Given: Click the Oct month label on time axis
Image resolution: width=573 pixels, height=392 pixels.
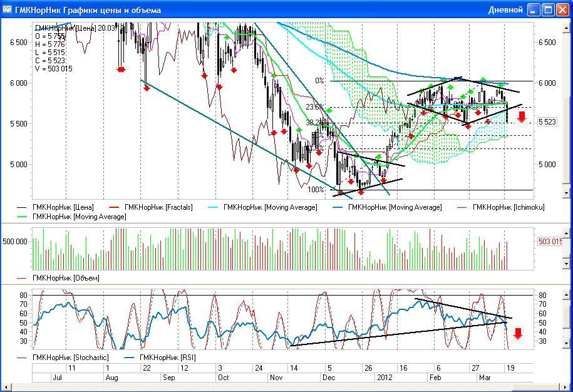Looking at the screenshot, I should (224, 378).
